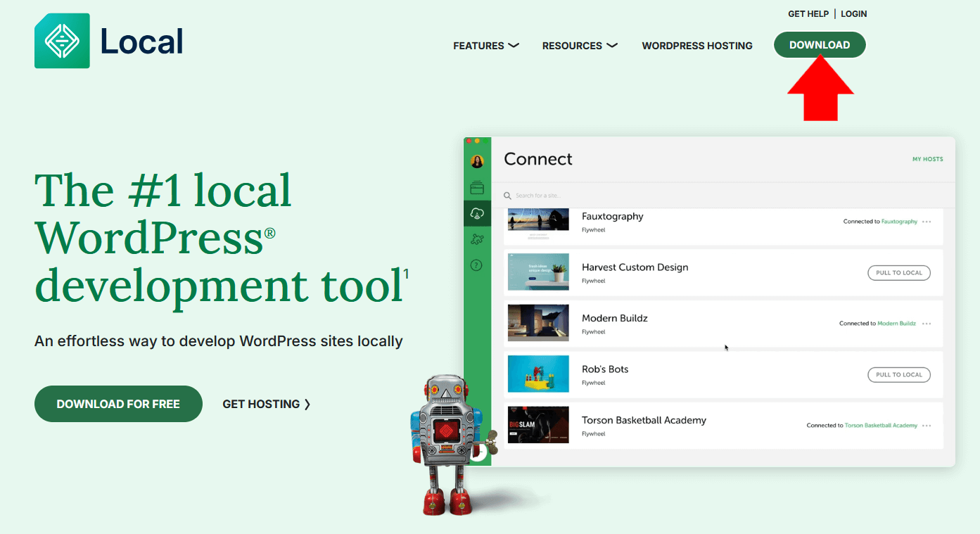Click the Get Hosting arrow link
Viewport: 980px width, 534px height.
click(x=266, y=404)
